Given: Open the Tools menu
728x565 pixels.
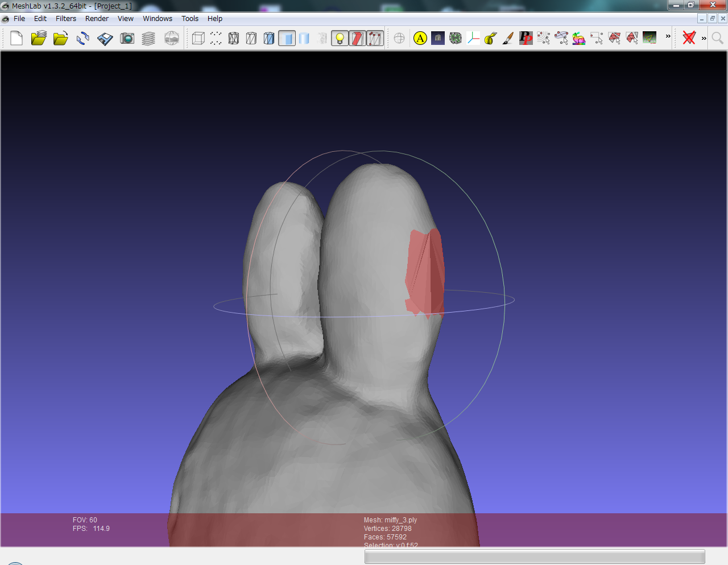Looking at the screenshot, I should pyautogui.click(x=190, y=19).
